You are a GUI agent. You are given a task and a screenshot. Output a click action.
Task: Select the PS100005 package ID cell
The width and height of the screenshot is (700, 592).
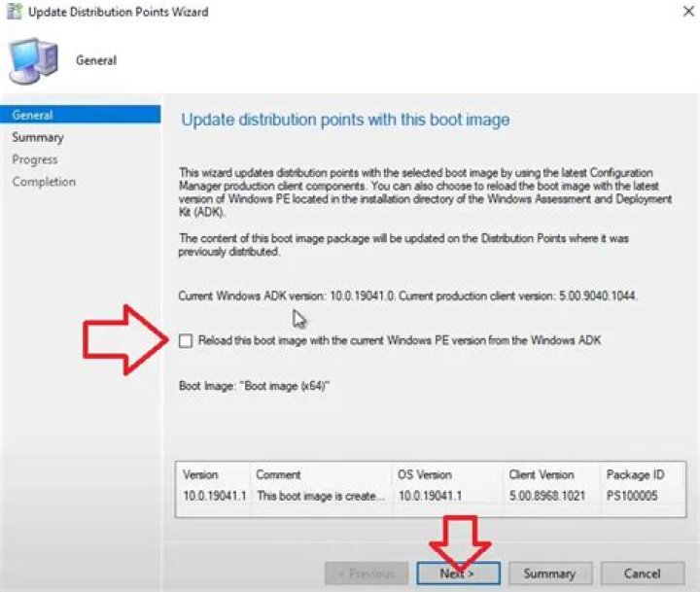pyautogui.click(x=634, y=496)
